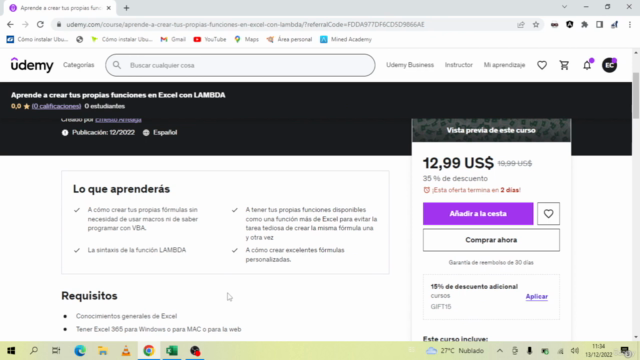
Task: Open the notifications bell icon
Action: coord(587,65)
